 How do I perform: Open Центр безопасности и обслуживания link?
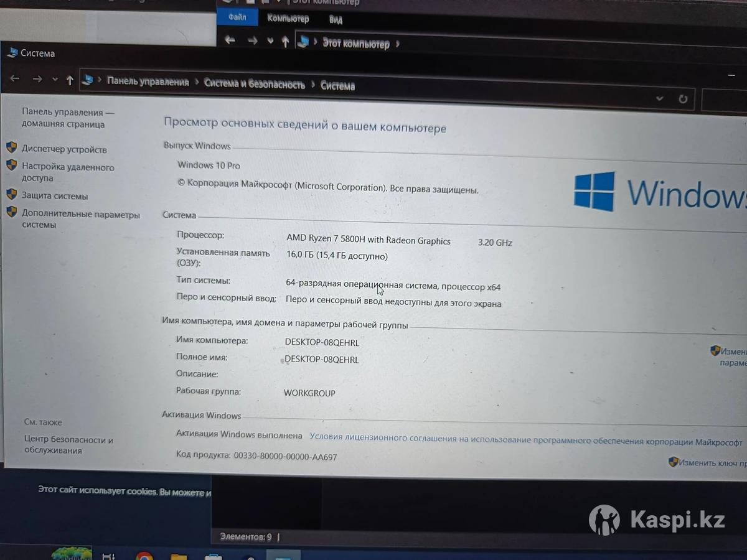click(x=68, y=445)
